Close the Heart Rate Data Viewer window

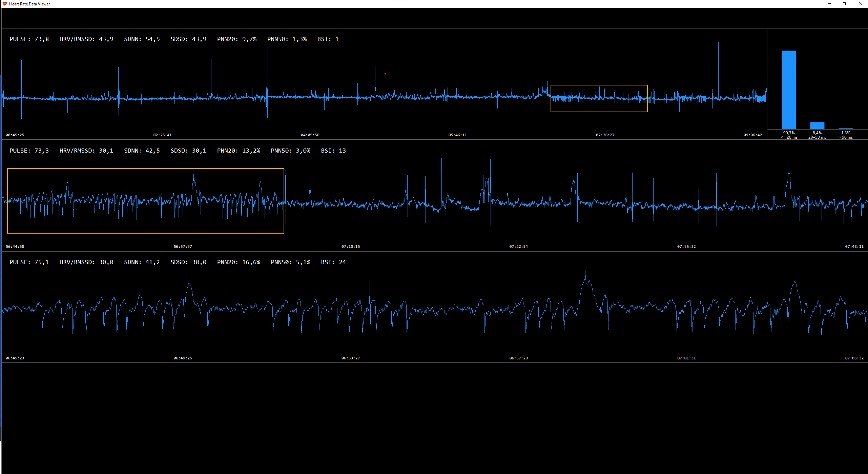tap(860, 4)
